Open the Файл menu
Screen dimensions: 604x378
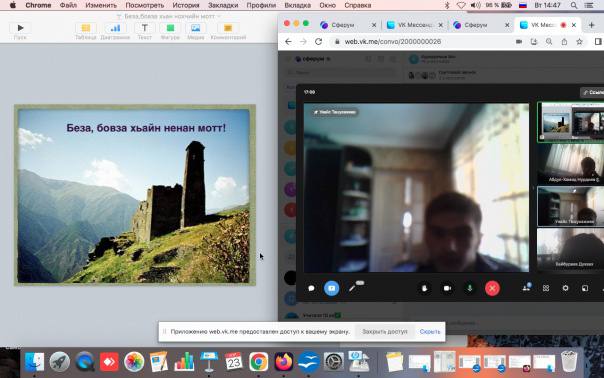pyautogui.click(x=68, y=5)
